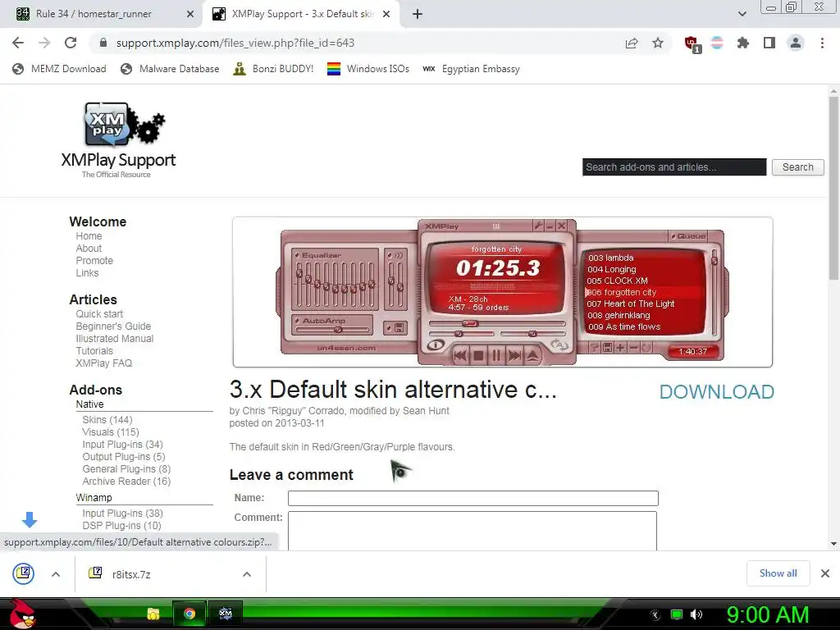The width and height of the screenshot is (840, 630).
Task: Click the Chrome taskbar icon
Action: coord(189,614)
